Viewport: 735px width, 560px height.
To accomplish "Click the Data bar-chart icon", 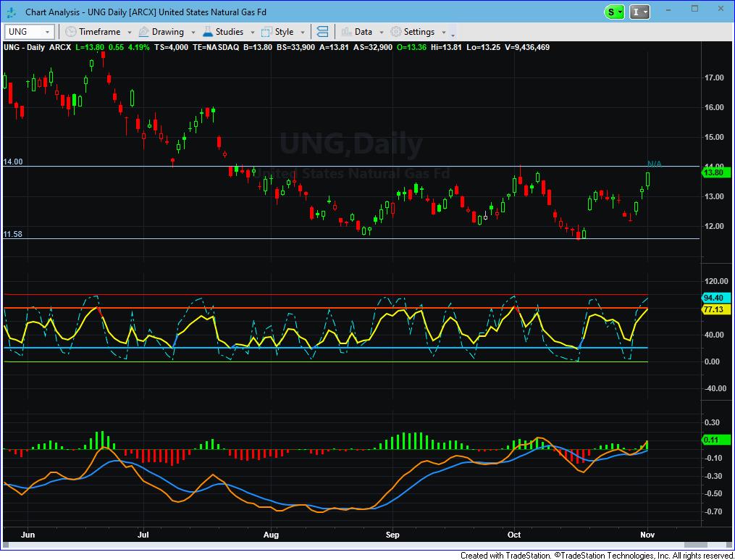I will [346, 32].
